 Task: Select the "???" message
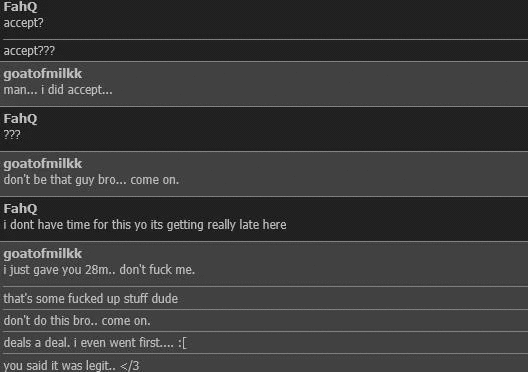click(x=12, y=135)
